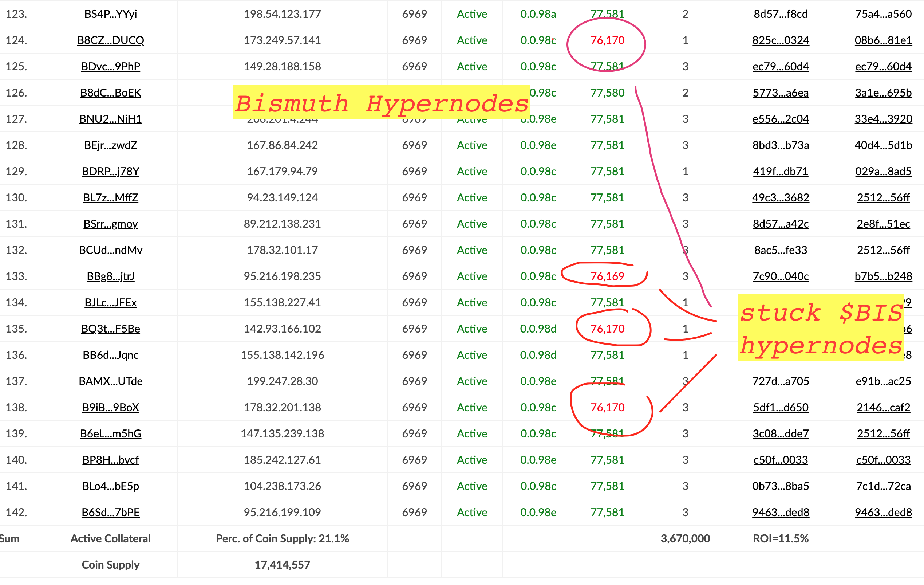Open hash link 0b73...8ba5
This screenshot has width=924, height=585.
coord(781,486)
